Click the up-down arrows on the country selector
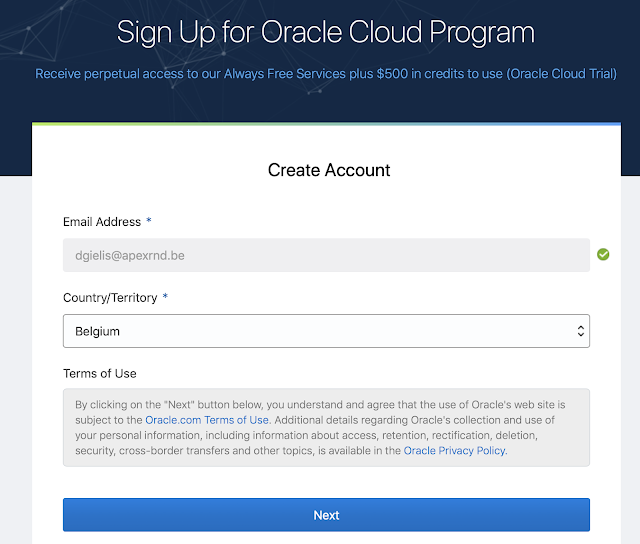The height and width of the screenshot is (544, 640). click(580, 331)
